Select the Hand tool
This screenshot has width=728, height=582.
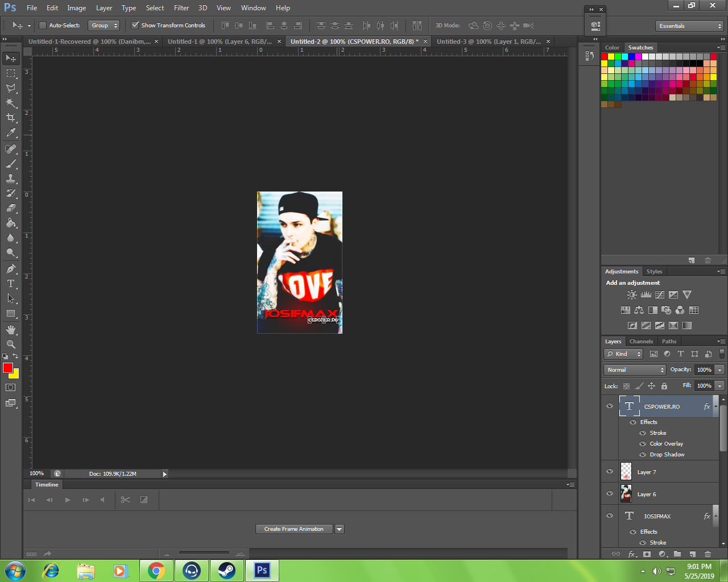tap(11, 330)
